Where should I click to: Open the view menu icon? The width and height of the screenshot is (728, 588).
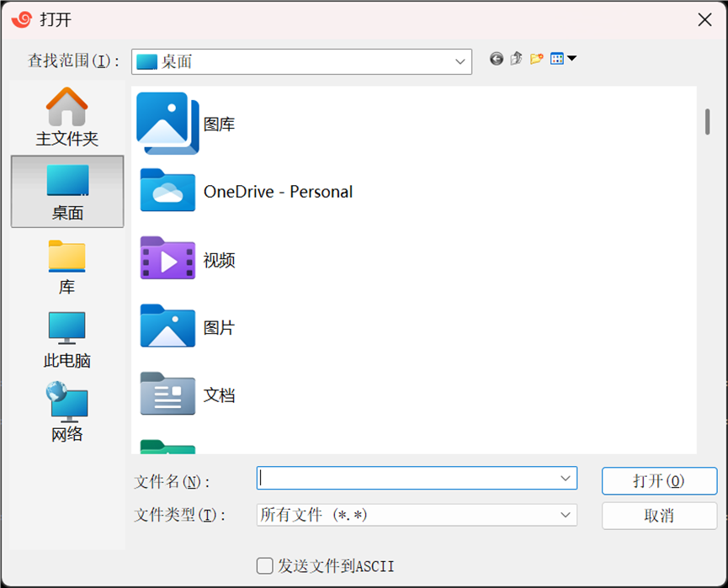(x=556, y=59)
